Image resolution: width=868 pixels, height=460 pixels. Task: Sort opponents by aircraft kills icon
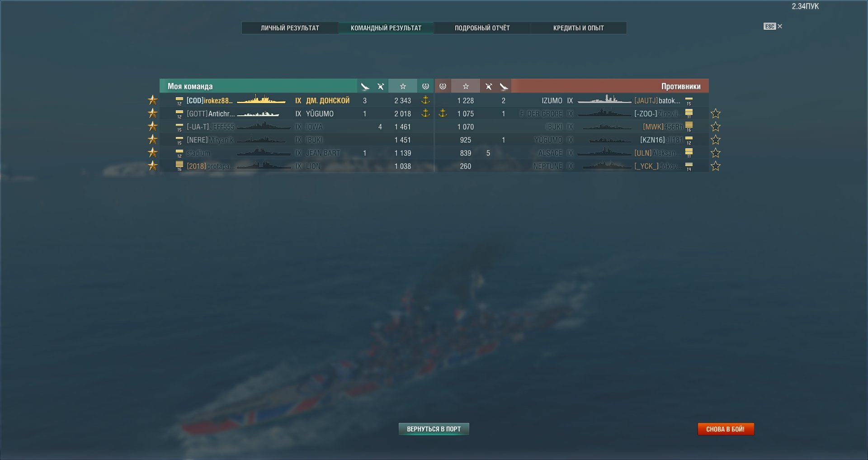coord(488,86)
